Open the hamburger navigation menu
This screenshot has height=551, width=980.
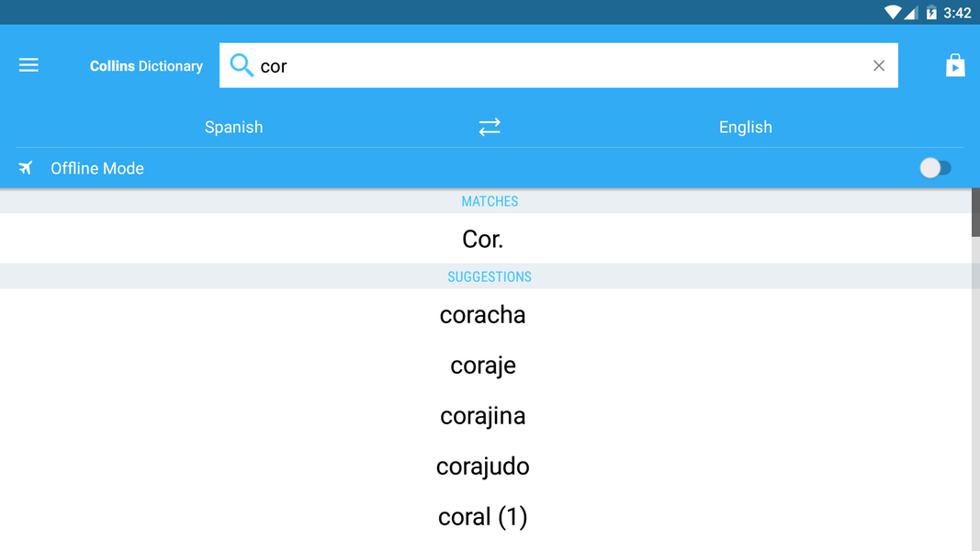(x=28, y=65)
